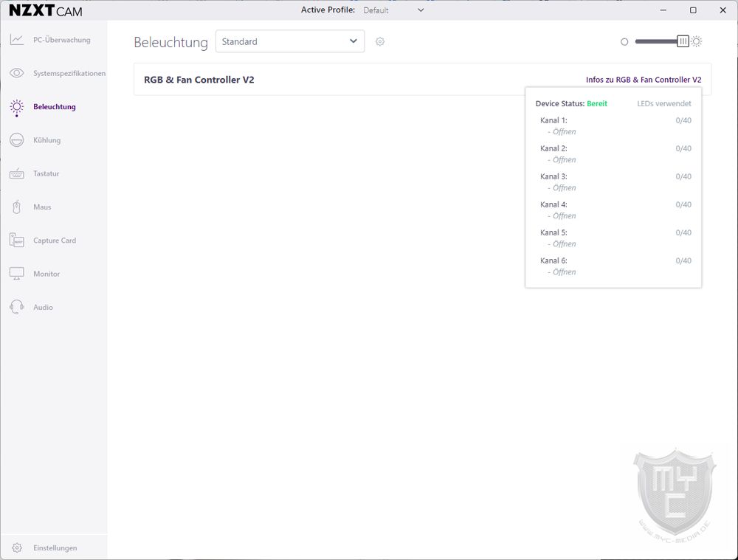Click the Standard dropdown chevron
This screenshot has width=738, height=560.
[x=353, y=41]
